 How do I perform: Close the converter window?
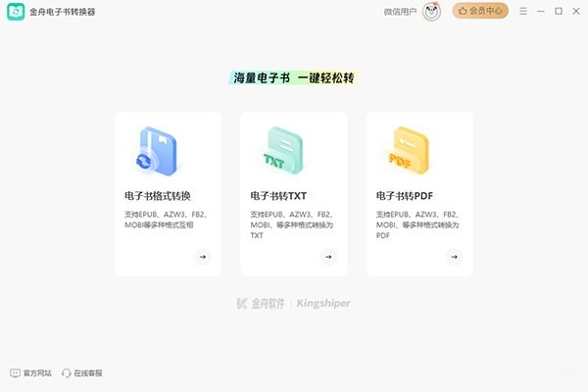[x=576, y=11]
